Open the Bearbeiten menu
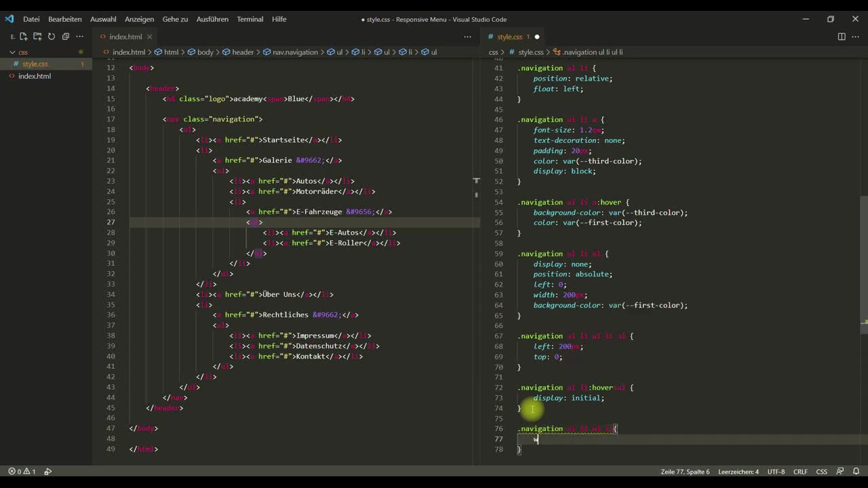 [65, 19]
